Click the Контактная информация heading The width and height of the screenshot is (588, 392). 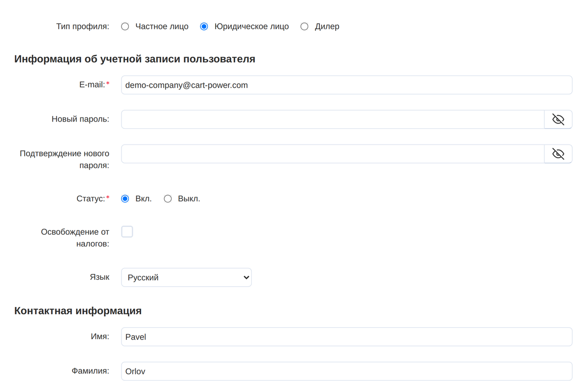(x=78, y=311)
